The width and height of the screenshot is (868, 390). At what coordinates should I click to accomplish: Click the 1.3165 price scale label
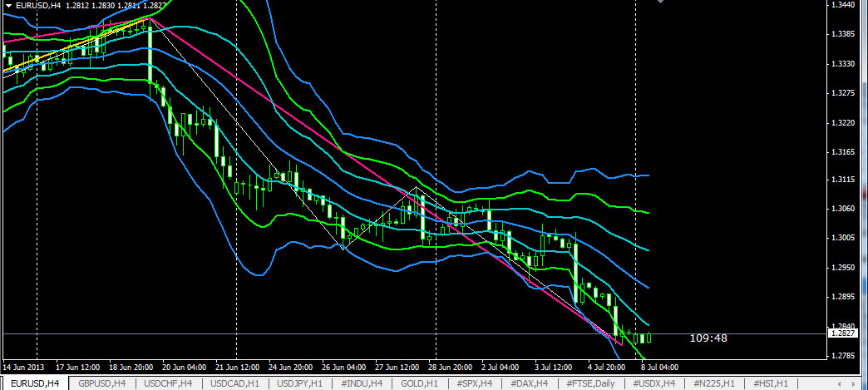pyautogui.click(x=843, y=152)
